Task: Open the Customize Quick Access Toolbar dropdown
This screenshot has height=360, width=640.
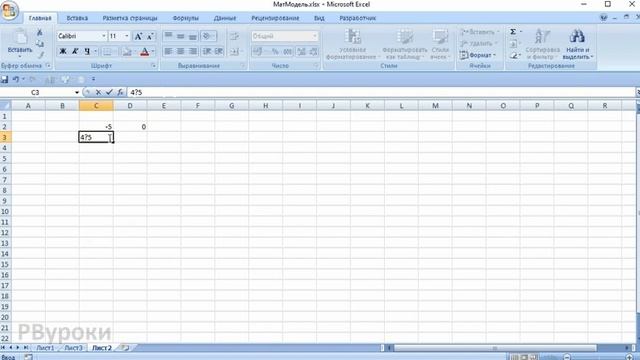Action: [93, 79]
